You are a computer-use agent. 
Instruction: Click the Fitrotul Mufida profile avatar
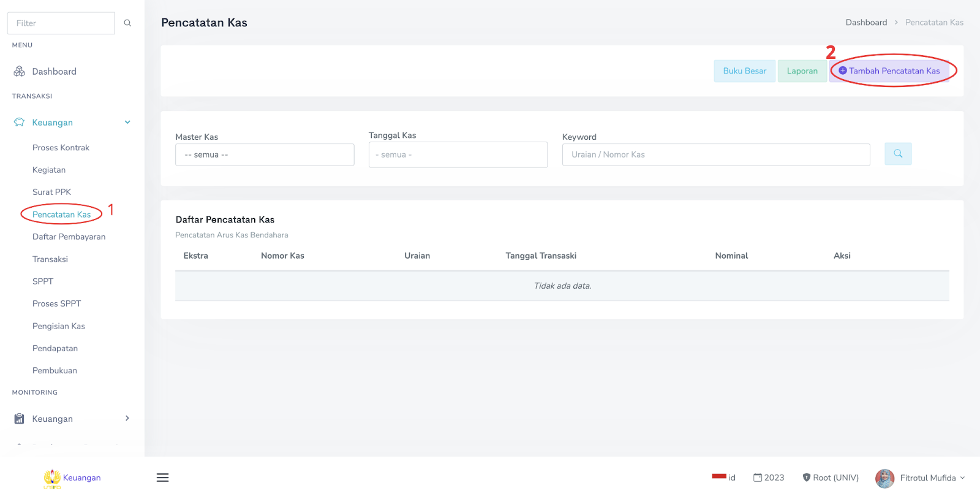(x=884, y=478)
